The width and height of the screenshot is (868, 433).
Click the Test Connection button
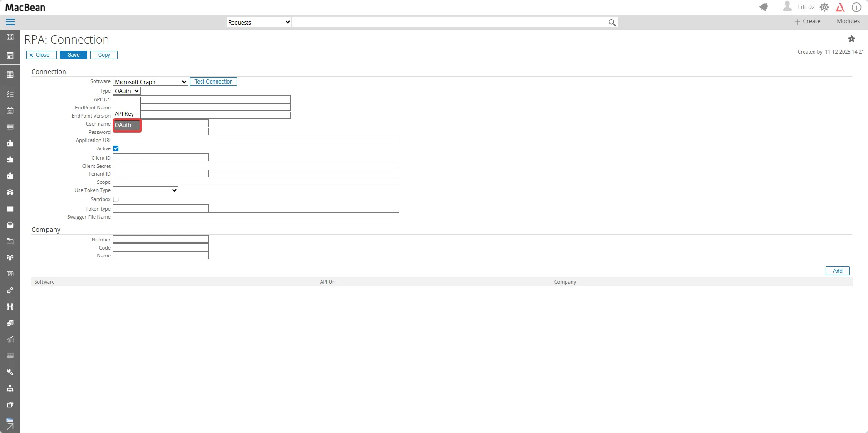(x=213, y=82)
